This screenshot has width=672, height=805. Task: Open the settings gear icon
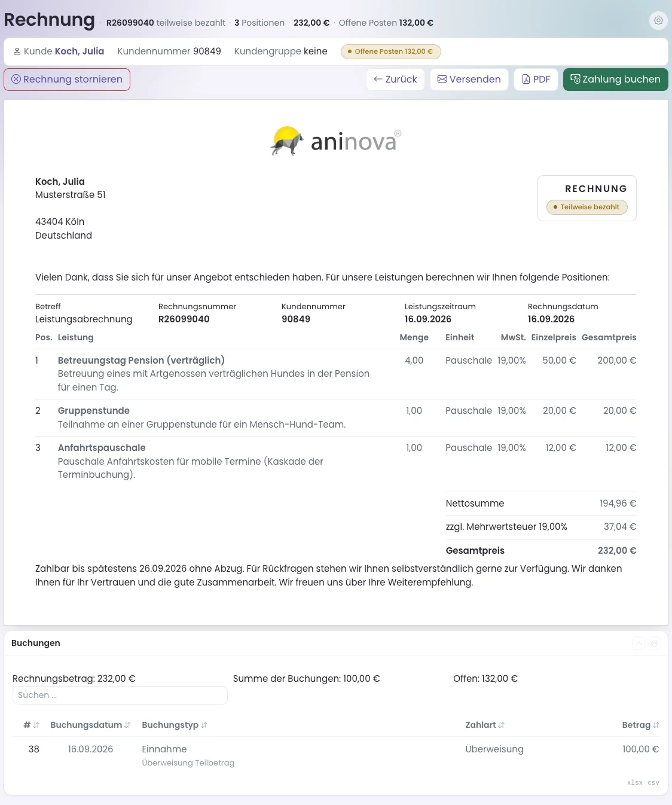[658, 20]
